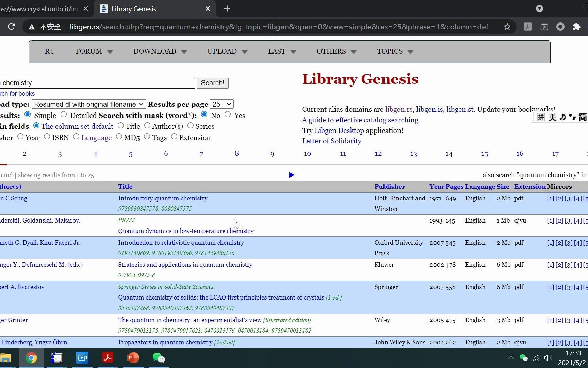Select the Series field radio button
The height and width of the screenshot is (368, 588).
(x=191, y=126)
